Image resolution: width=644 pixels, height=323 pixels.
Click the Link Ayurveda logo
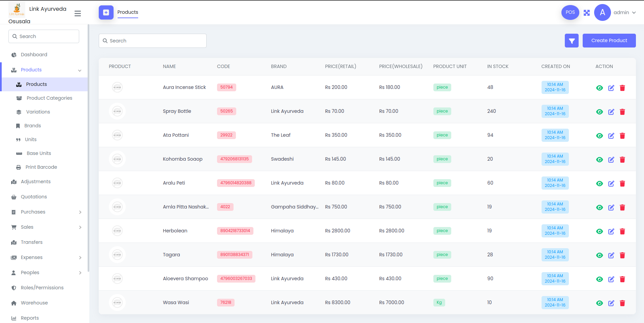[x=17, y=9]
